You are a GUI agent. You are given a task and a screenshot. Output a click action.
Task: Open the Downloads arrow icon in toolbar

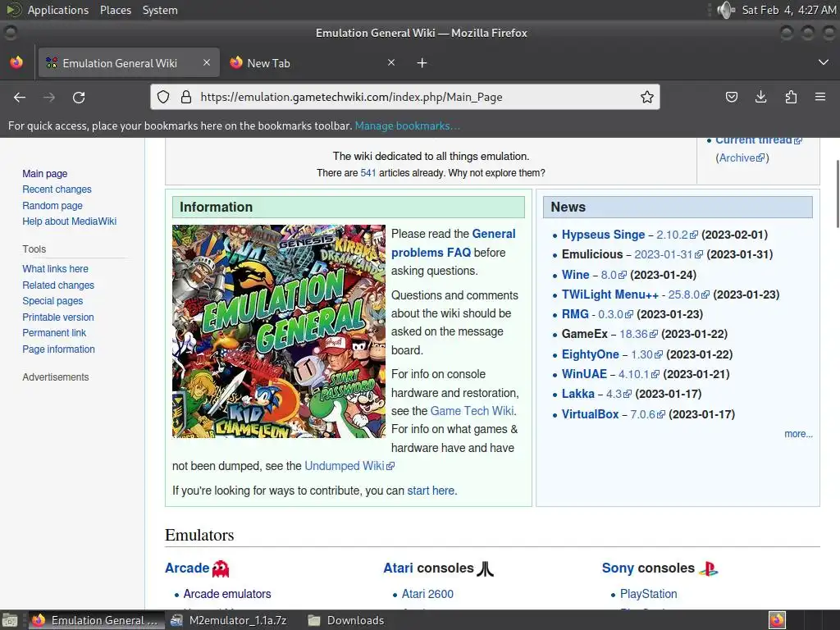click(x=760, y=97)
